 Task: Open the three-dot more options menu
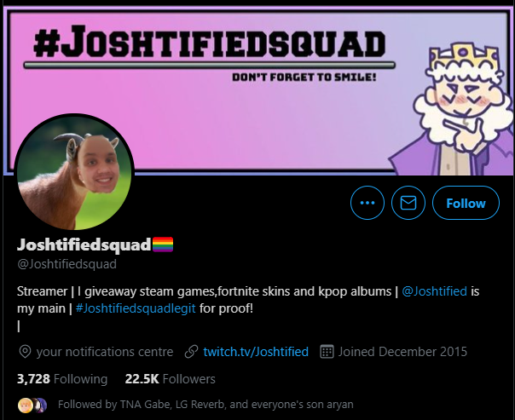pos(367,203)
